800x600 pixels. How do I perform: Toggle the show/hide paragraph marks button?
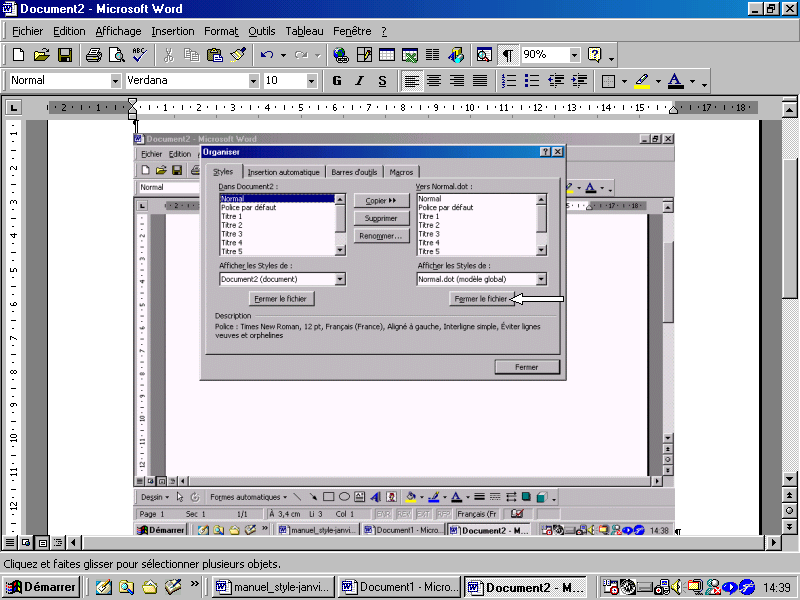(x=508, y=55)
